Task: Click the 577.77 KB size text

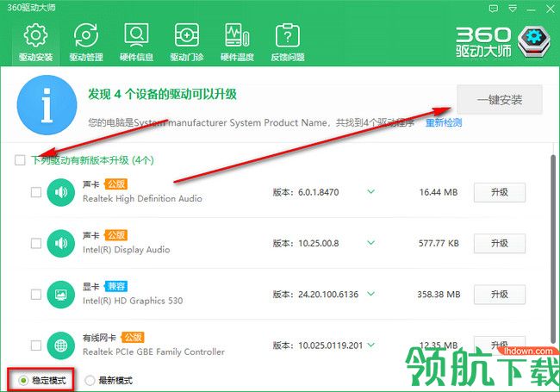Action: click(x=439, y=244)
